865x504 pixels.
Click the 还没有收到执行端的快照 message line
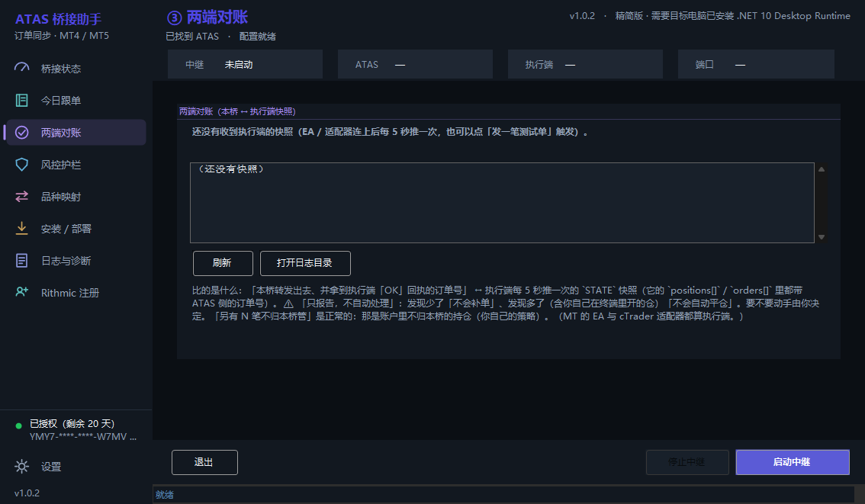[390, 132]
